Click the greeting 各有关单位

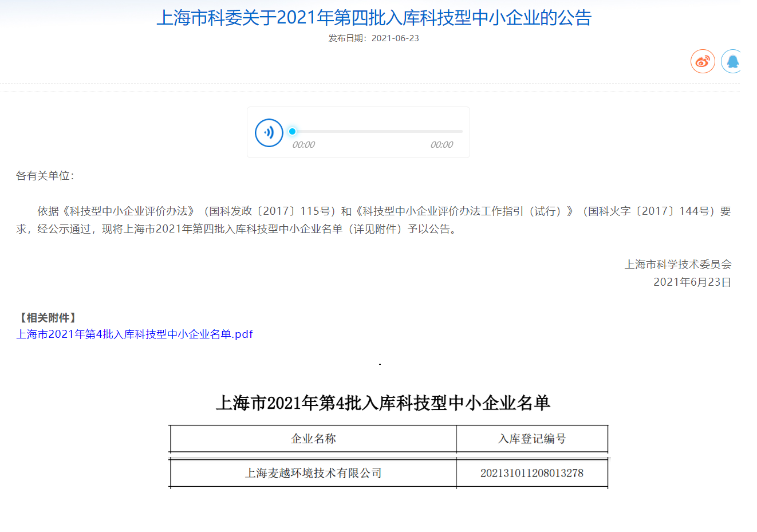pyautogui.click(x=45, y=176)
